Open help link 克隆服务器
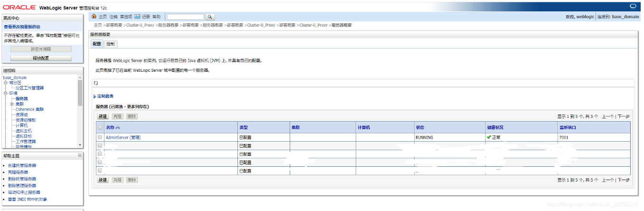The height and width of the screenshot is (211, 644). coord(18,172)
